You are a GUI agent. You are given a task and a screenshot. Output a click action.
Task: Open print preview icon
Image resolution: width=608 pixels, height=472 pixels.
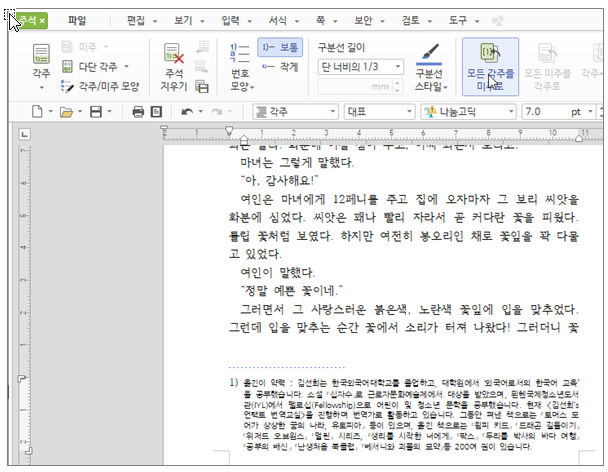click(156, 112)
